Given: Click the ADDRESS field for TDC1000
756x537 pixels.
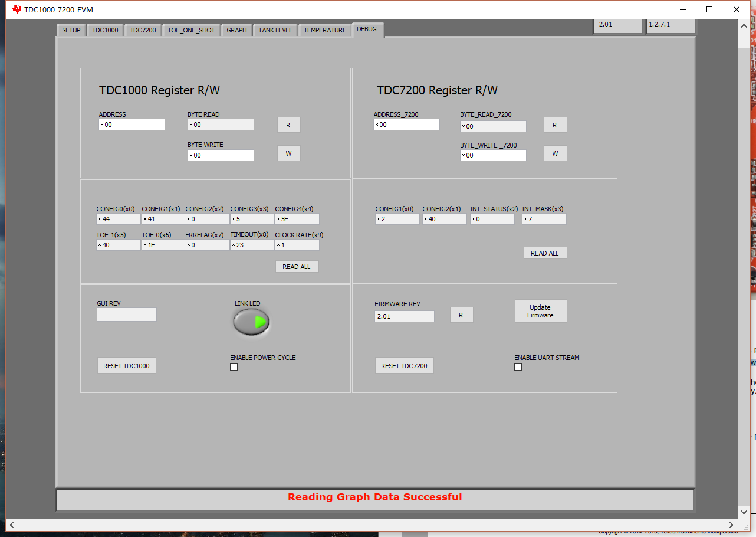Looking at the screenshot, I should coord(132,125).
